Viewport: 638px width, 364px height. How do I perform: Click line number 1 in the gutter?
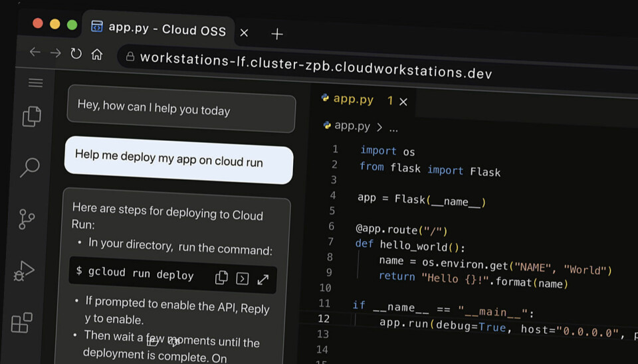point(335,149)
